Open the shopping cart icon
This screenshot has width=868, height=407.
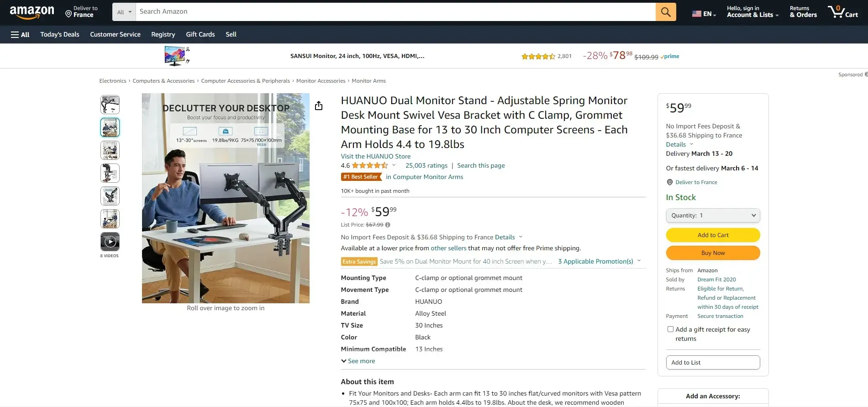tap(843, 11)
